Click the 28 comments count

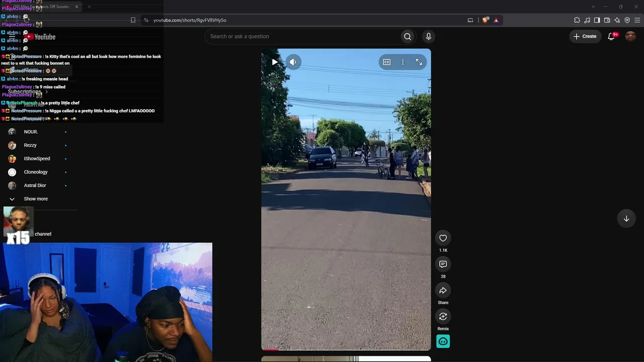pyautogui.click(x=443, y=277)
